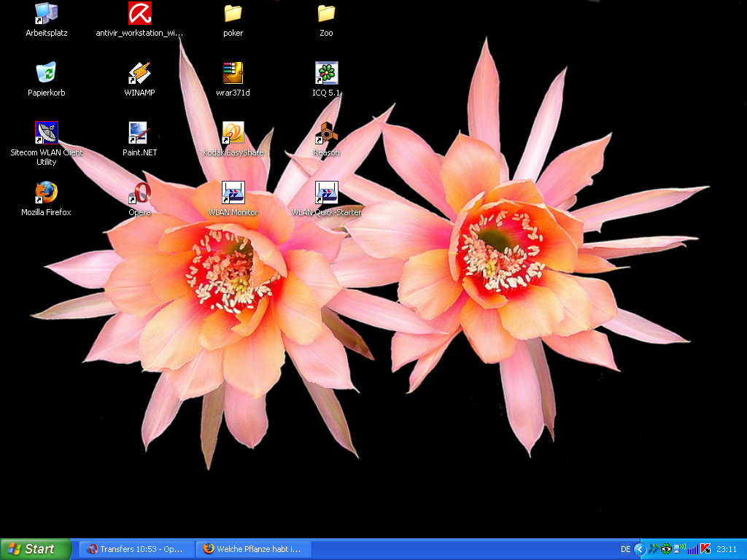
Task: Select the Mozilla Firefox desktop shortcut
Action: pyautogui.click(x=46, y=192)
